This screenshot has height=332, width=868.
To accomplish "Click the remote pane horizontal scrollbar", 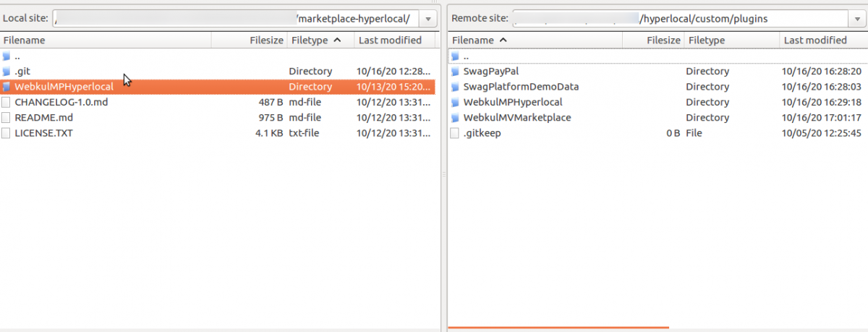I will point(558,328).
